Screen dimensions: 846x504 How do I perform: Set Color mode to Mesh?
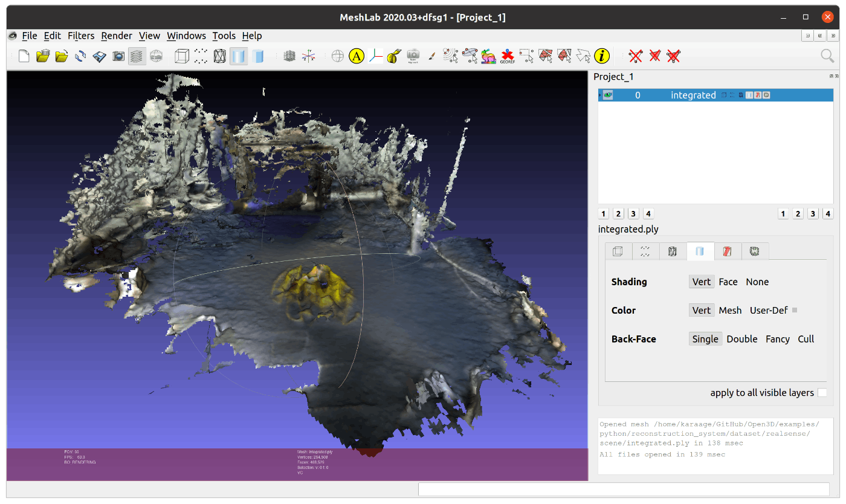pyautogui.click(x=730, y=310)
